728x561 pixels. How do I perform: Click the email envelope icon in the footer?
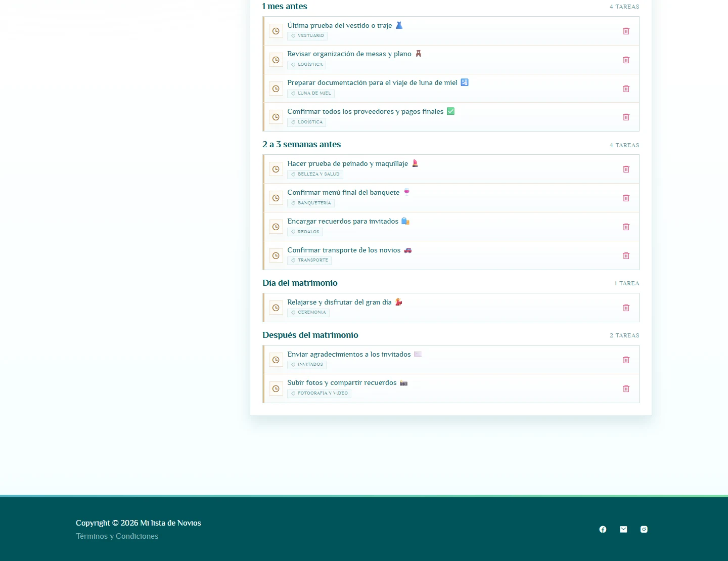pos(623,530)
